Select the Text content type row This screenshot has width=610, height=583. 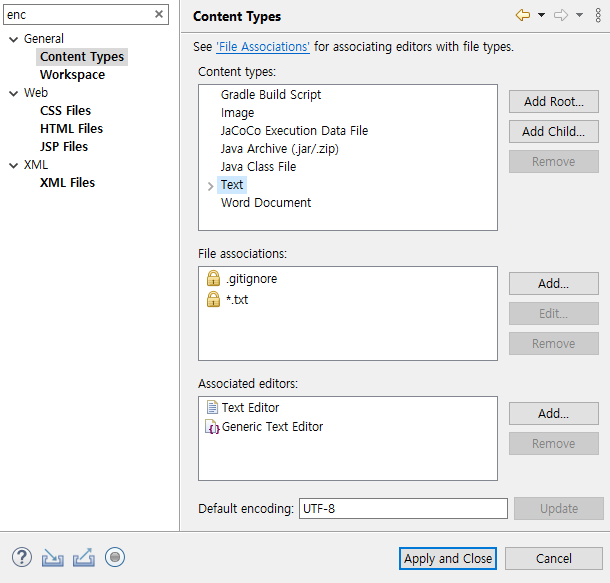pyautogui.click(x=232, y=185)
